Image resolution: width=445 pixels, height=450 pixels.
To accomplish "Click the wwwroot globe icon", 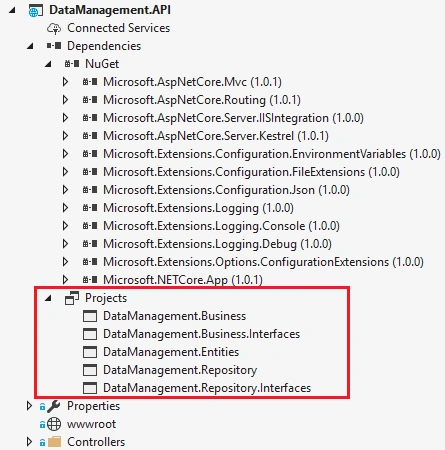I will [x=54, y=424].
